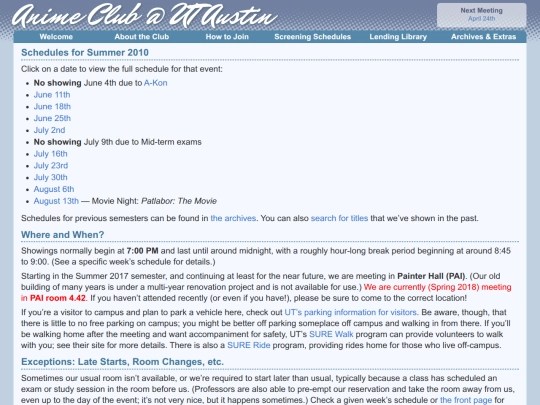Click the 'Painter Hall (PAI)' text

(431, 276)
